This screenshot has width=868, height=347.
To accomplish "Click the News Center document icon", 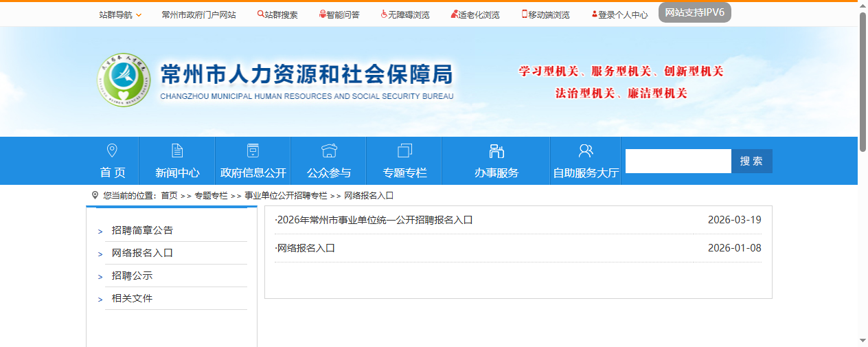I will point(177,150).
